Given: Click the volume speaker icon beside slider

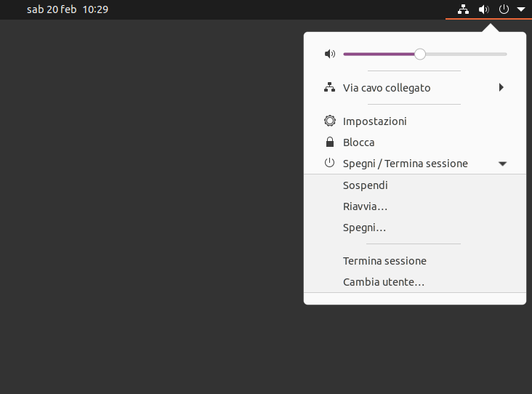Looking at the screenshot, I should [330, 54].
